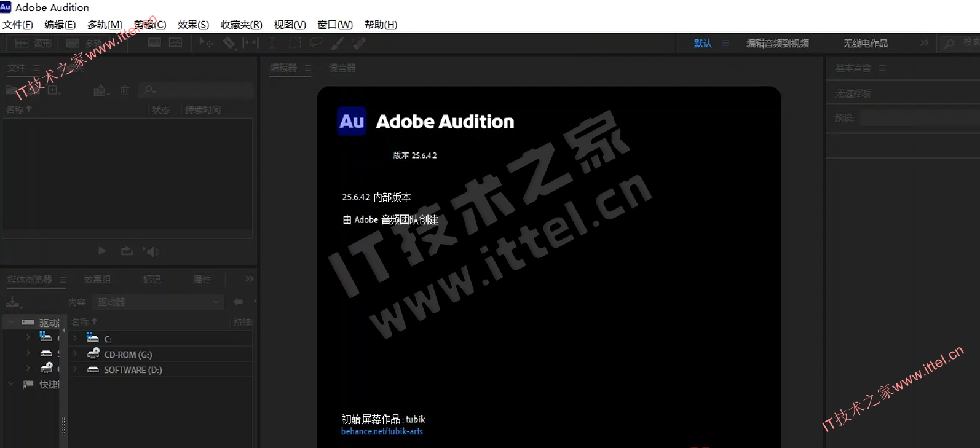The height and width of the screenshot is (448, 980).
Task: Select the Spot Healing Brush tool
Action: point(359,43)
